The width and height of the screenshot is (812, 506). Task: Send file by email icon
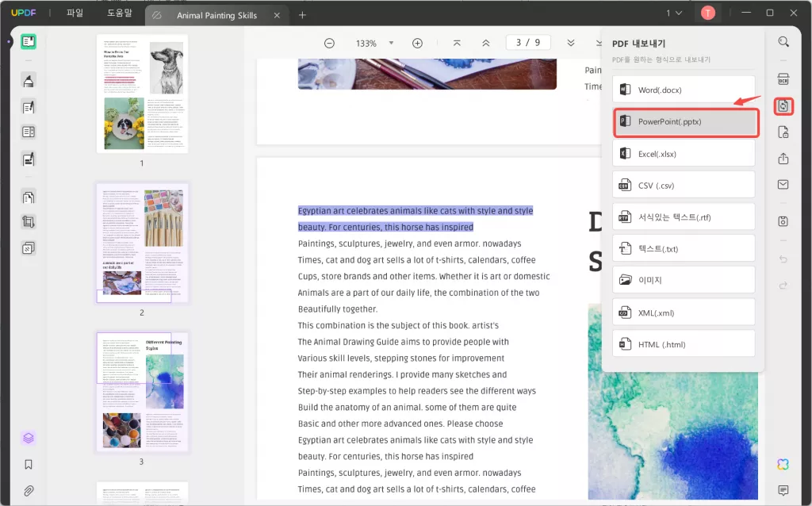point(783,184)
